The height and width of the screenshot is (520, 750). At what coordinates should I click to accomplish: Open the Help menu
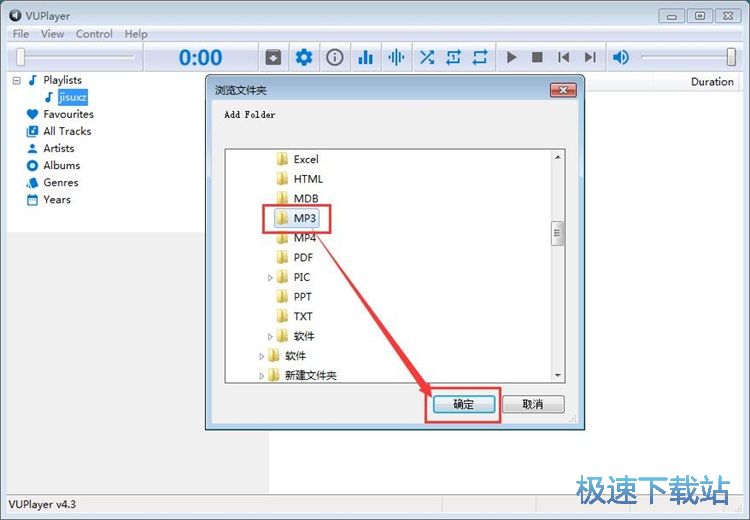pyautogui.click(x=136, y=34)
